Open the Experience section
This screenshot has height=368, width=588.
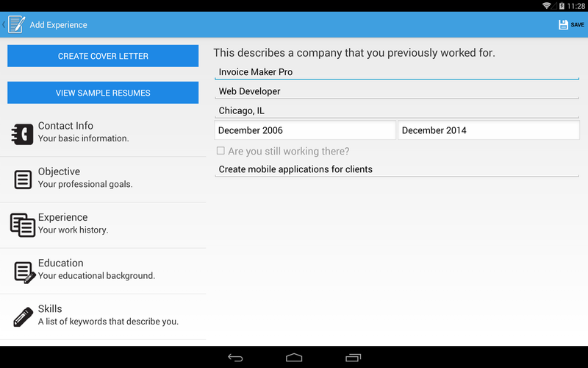(103, 225)
